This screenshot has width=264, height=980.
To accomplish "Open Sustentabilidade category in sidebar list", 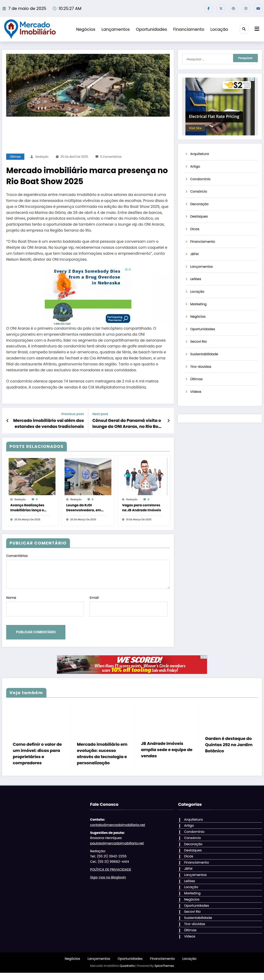I will (x=204, y=354).
